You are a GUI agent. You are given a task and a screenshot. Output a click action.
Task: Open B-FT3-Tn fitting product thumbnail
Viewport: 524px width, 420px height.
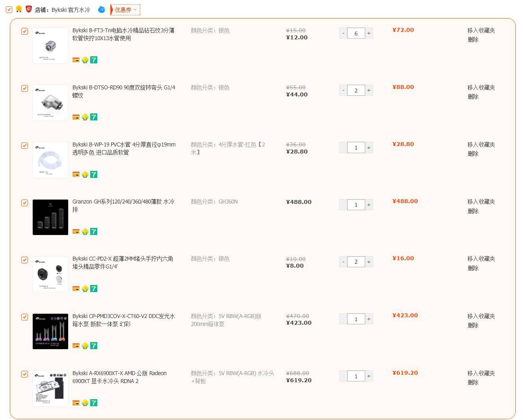pyautogui.click(x=50, y=46)
